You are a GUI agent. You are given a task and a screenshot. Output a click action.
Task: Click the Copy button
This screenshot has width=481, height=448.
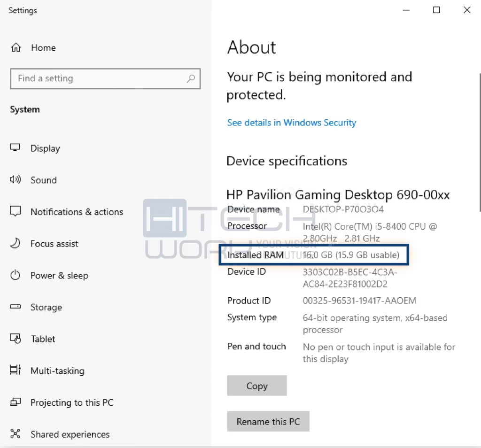pyautogui.click(x=257, y=386)
